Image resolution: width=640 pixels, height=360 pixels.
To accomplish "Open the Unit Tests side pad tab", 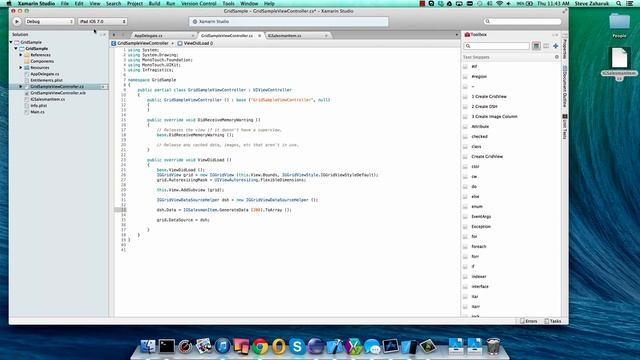I will tap(565, 127).
